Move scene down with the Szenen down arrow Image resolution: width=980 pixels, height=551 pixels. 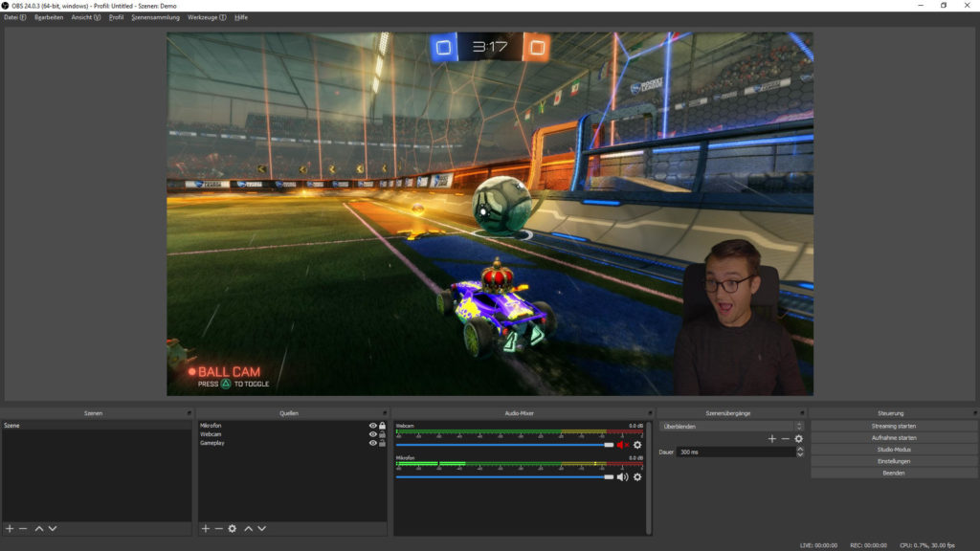(x=53, y=528)
